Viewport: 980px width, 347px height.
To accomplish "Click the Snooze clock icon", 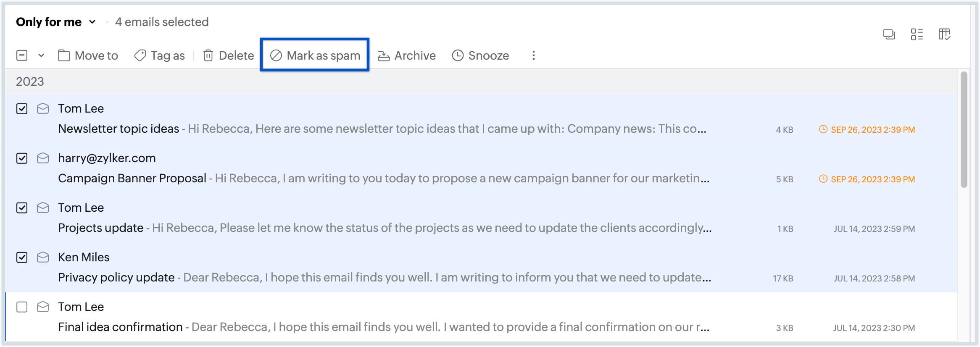I will pyautogui.click(x=458, y=55).
